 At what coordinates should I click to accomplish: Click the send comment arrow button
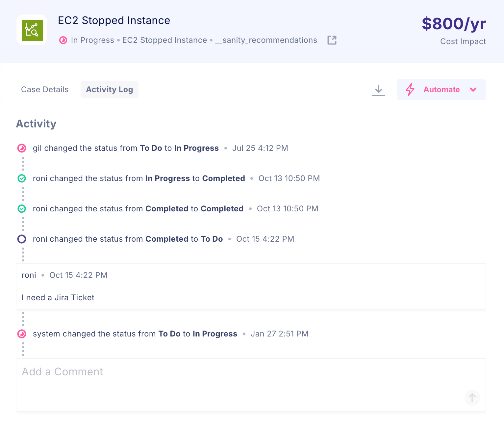coord(472,398)
